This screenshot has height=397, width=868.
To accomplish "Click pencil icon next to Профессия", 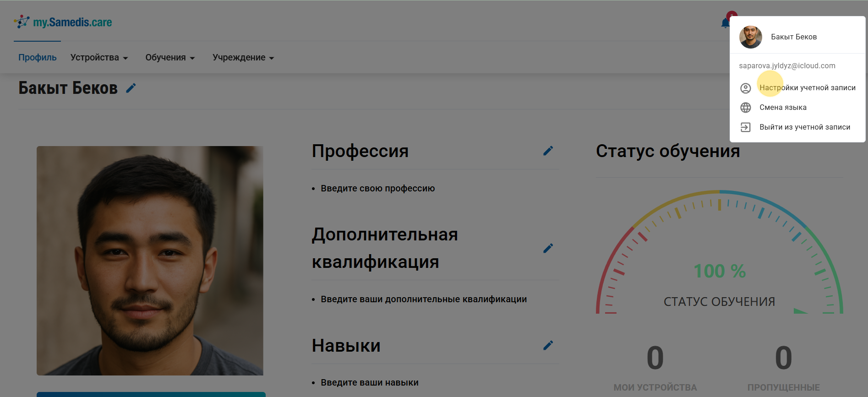I will [548, 151].
